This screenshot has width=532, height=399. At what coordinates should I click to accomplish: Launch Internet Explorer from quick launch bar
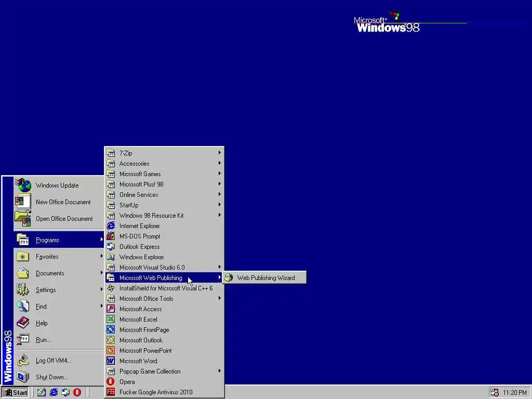tap(54, 393)
